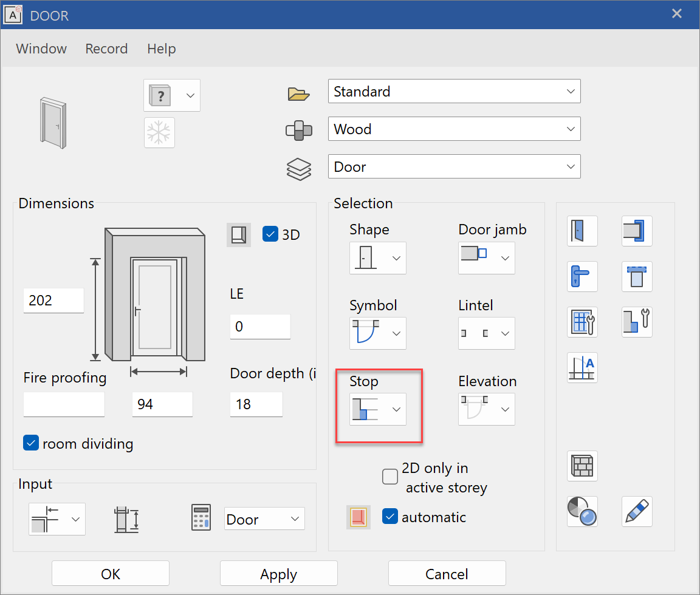Click the material sphere preview icon
This screenshot has width=700, height=595.
point(582,511)
